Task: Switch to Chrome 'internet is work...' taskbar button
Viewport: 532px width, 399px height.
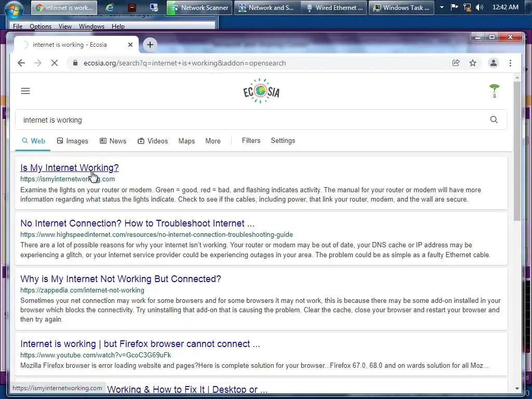Action: (x=64, y=7)
